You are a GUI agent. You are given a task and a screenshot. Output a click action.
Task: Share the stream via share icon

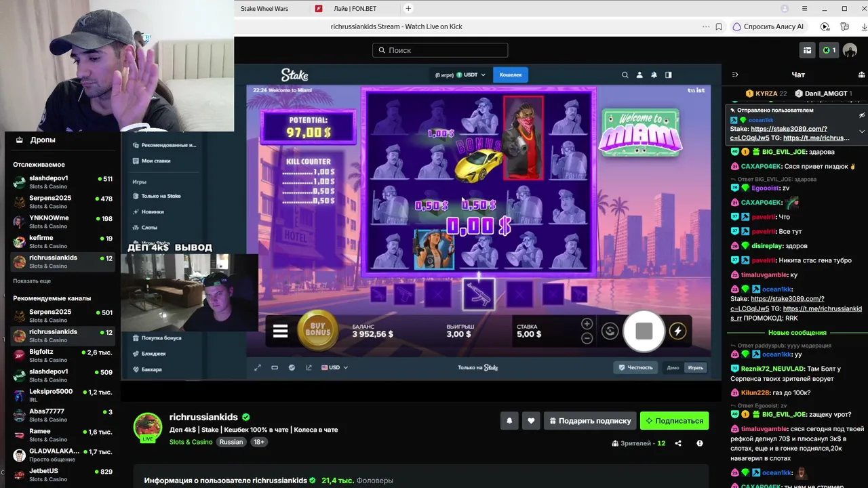tap(678, 443)
